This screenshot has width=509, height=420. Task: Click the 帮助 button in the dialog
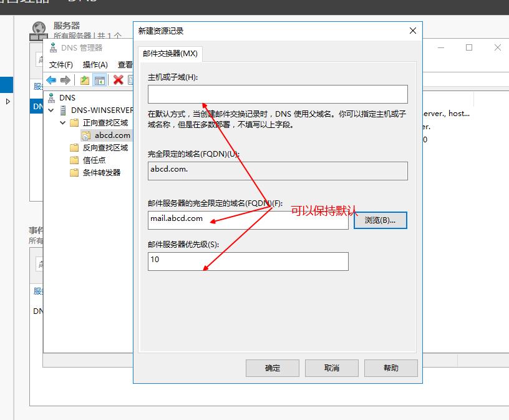[390, 368]
